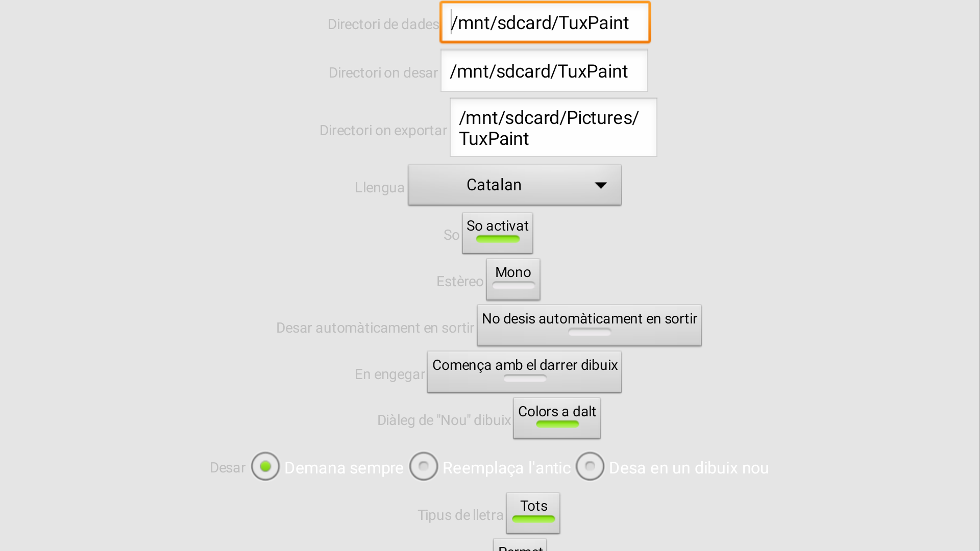Toggle the So activat sound button

coord(497,233)
